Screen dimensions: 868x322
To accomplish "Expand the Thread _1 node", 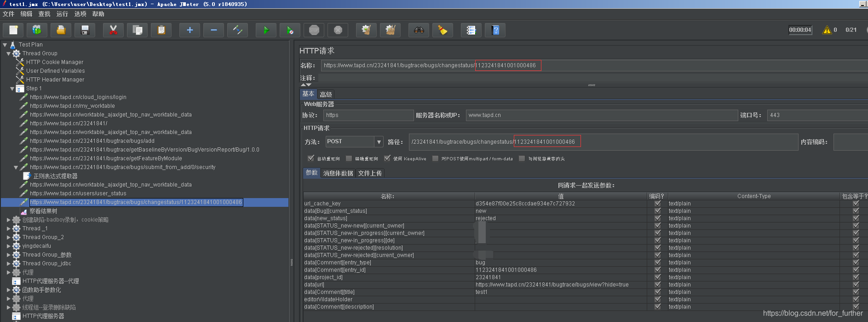I will pos(8,228).
